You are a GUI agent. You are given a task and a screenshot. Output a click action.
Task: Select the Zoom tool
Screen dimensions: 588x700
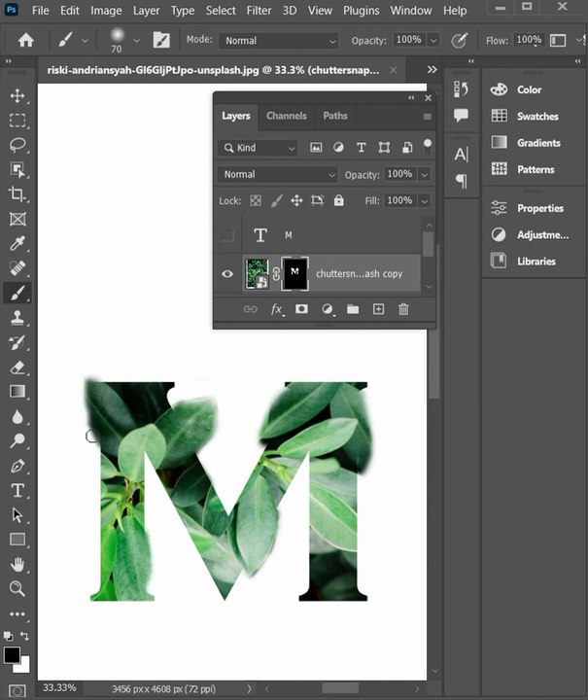coord(17,589)
